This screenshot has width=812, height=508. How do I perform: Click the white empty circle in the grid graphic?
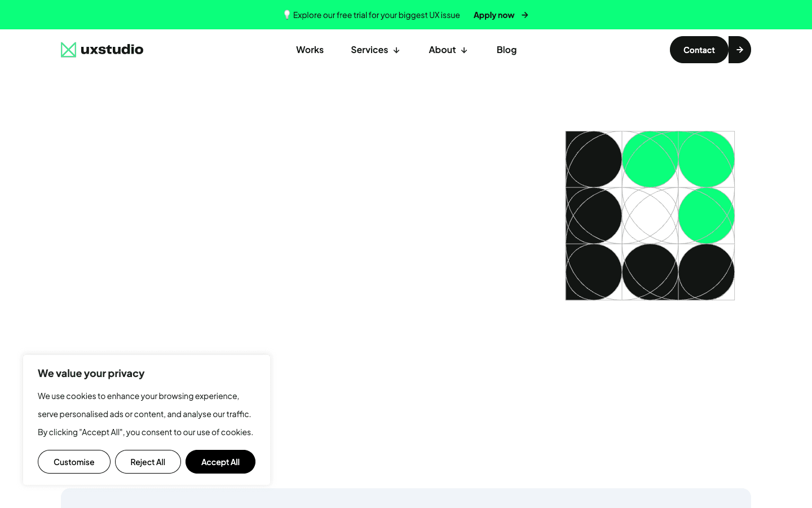(650, 216)
